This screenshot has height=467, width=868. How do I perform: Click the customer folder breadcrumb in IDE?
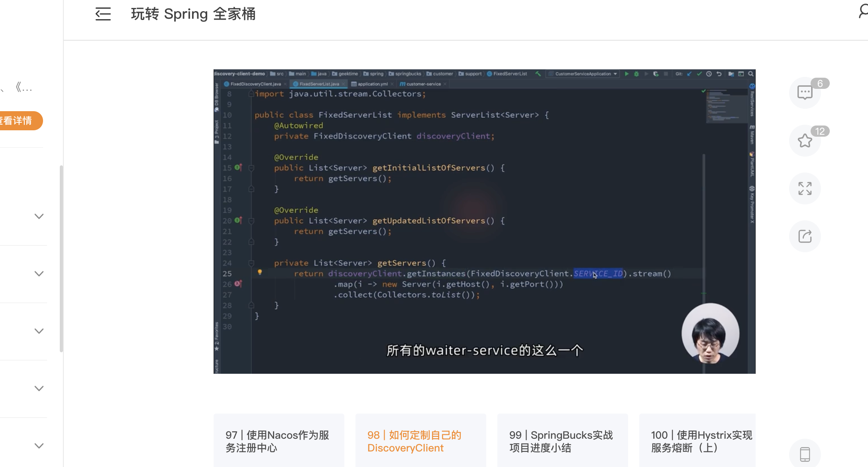(x=440, y=74)
